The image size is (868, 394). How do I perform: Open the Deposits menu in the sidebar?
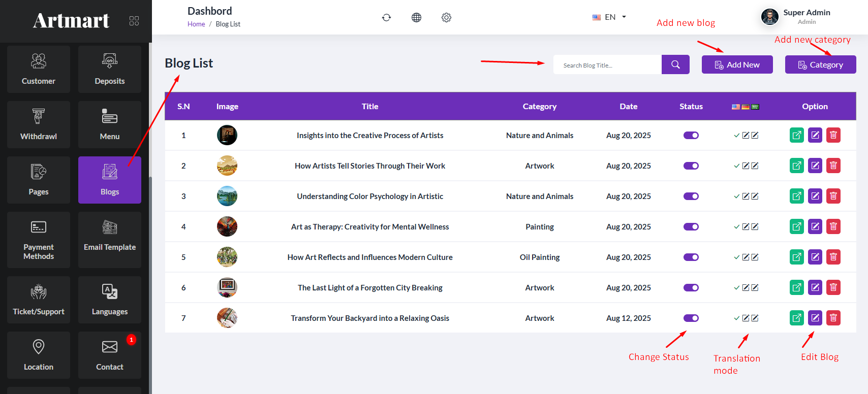[x=110, y=70]
